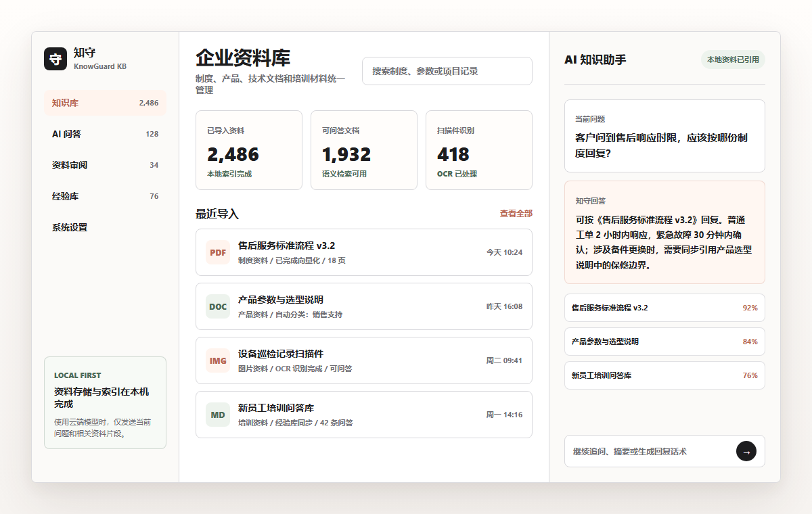Screen dimensions: 812x514
Task: Click the KnowGuard KB subtitle
Action: click(x=100, y=66)
